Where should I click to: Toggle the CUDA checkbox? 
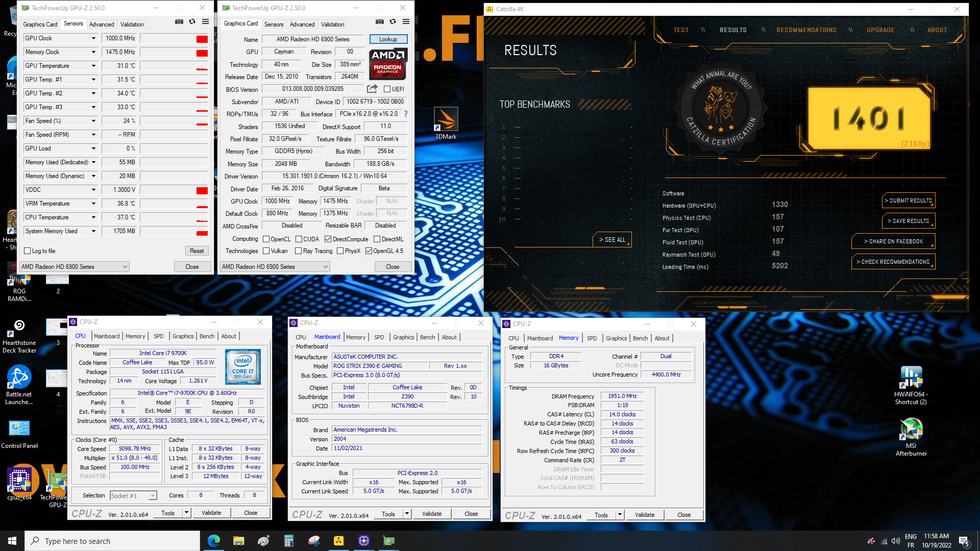(299, 239)
